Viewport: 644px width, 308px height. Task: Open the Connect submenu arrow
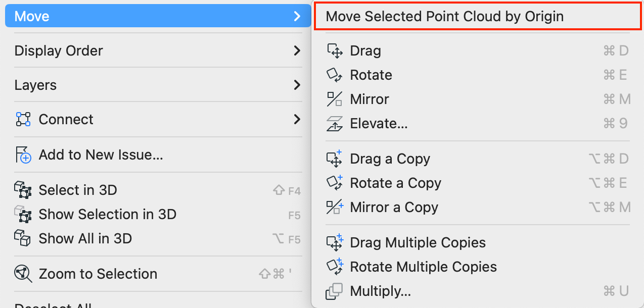point(297,119)
